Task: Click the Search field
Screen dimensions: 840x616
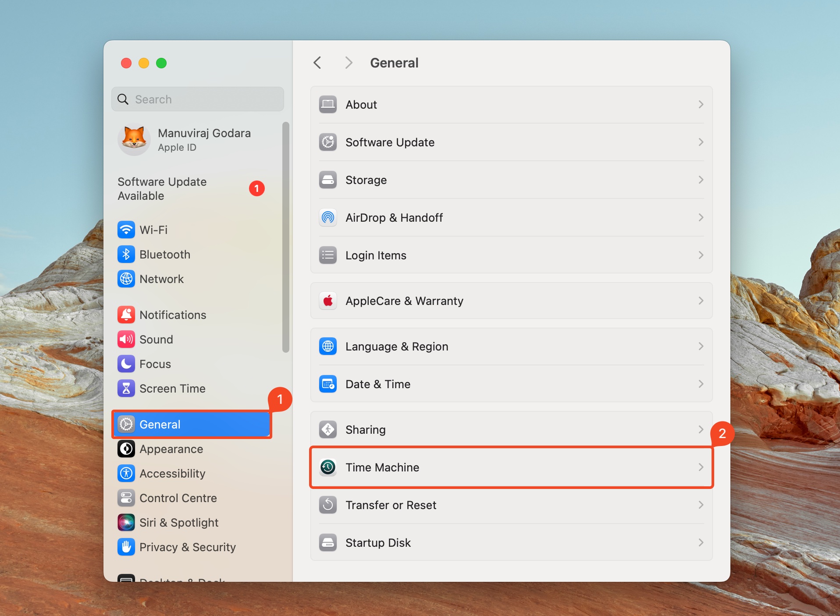Action: [x=198, y=99]
